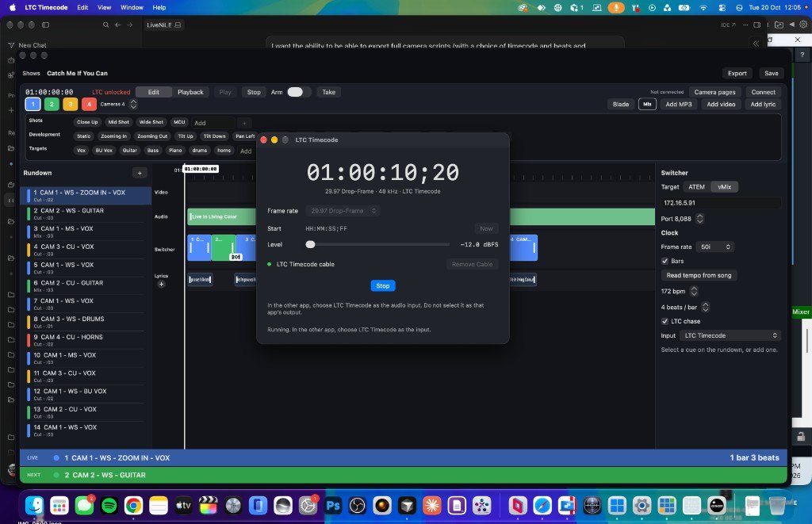812x524 pixels.
Task: Open Control Center in the menu bar
Action: click(x=722, y=7)
